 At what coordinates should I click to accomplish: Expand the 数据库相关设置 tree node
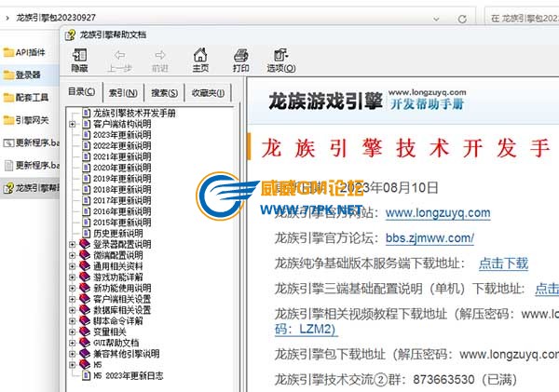[73, 310]
